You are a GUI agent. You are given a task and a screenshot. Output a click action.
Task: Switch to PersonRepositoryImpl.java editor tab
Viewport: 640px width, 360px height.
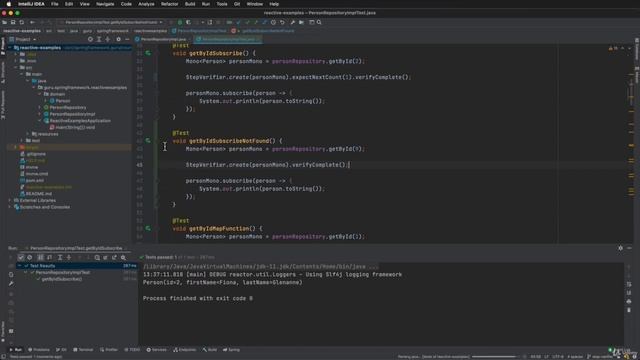(x=163, y=39)
